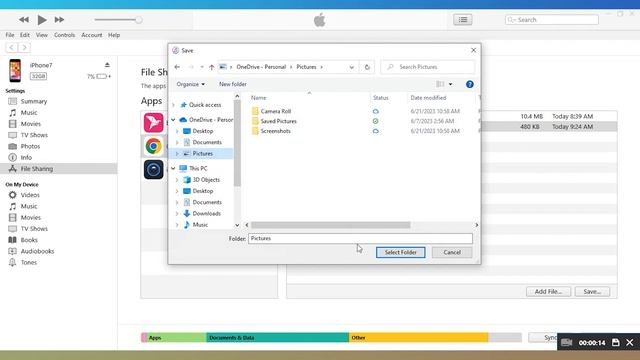Click the iTunes volume slider knob
Image resolution: width=640 pixels, height=360 pixels.
(139, 20)
